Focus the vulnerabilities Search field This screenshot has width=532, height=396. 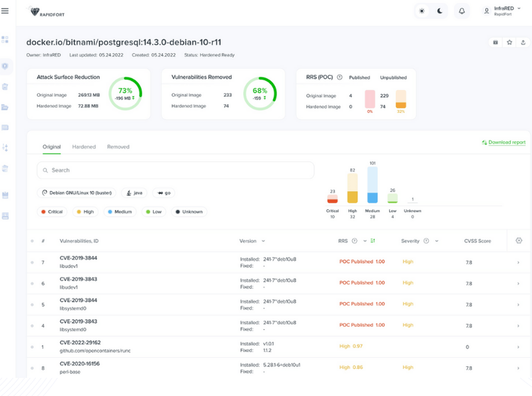pyautogui.click(x=176, y=170)
